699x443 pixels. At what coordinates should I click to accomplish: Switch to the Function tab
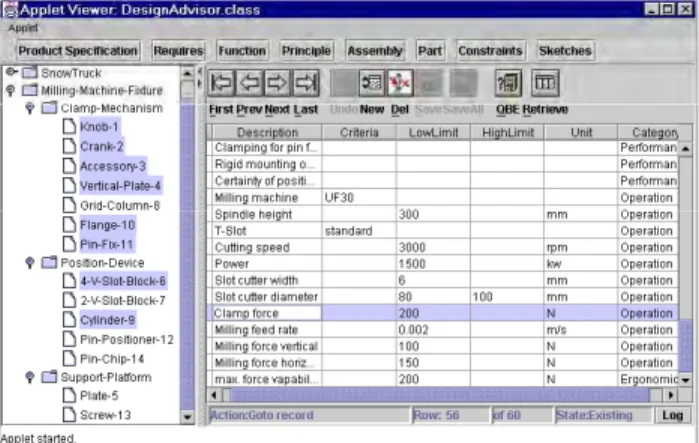click(x=242, y=51)
